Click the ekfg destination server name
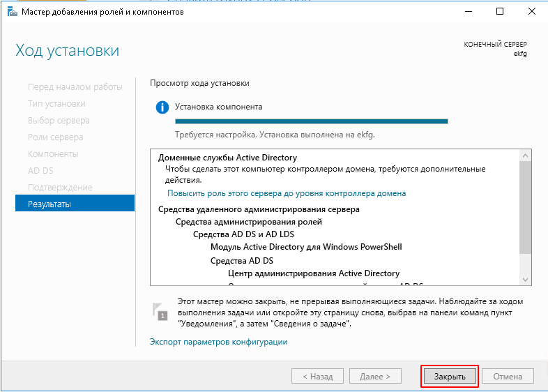Image resolution: width=548 pixels, height=392 pixels. [x=520, y=54]
